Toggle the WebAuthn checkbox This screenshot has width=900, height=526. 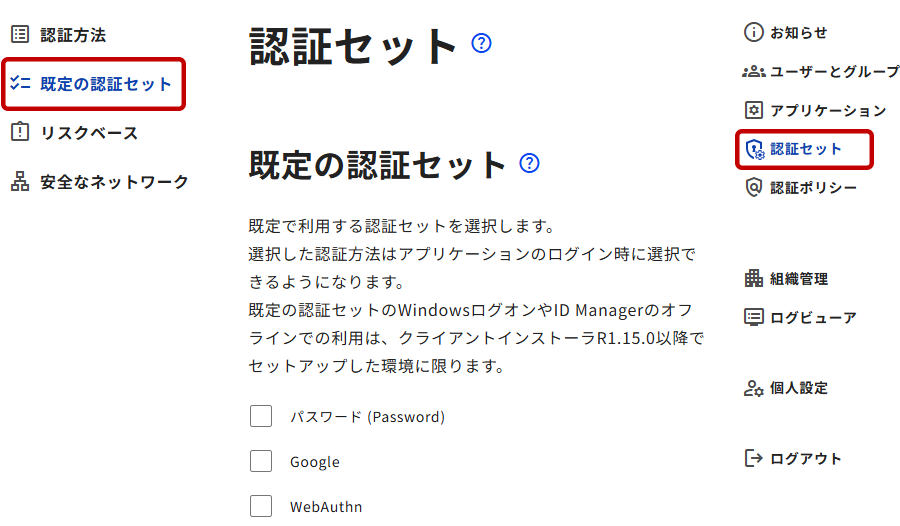pyautogui.click(x=261, y=506)
